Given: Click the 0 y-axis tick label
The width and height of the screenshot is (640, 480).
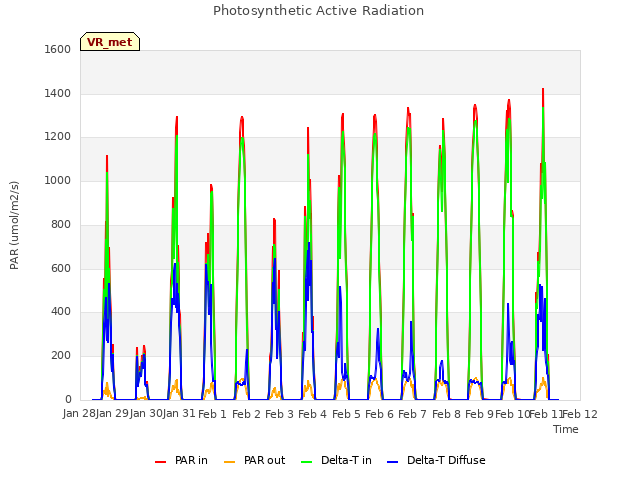Looking at the screenshot, I should click(68, 399).
